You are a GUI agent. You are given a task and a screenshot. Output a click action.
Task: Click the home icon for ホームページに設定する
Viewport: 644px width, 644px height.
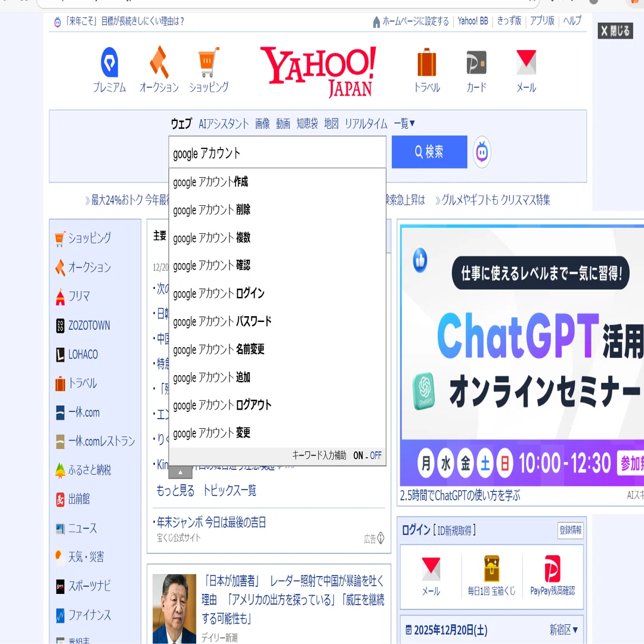tap(376, 22)
